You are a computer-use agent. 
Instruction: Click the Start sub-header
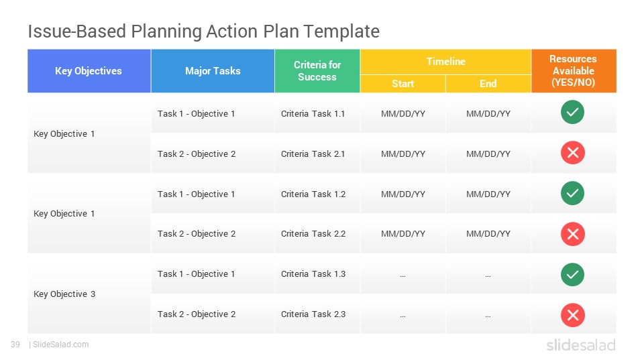[403, 84]
